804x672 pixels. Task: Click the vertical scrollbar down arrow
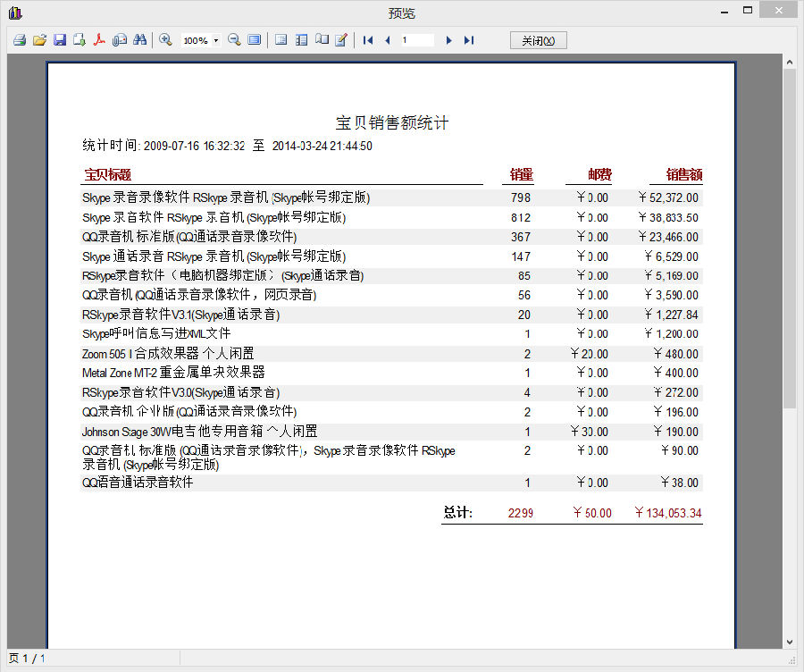click(x=789, y=641)
